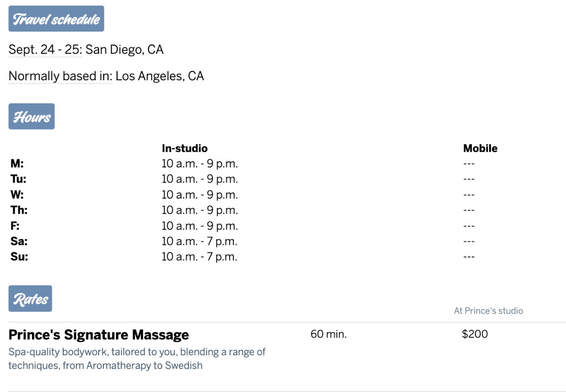Click the 'Sept. 24 - 25' dotted label

click(x=45, y=50)
